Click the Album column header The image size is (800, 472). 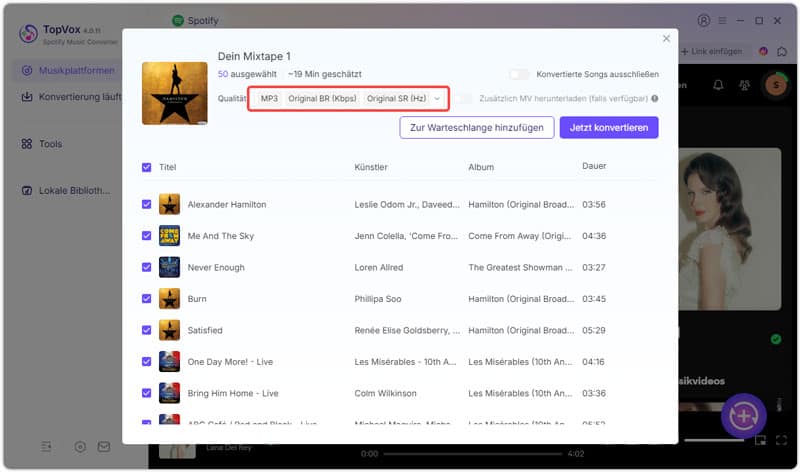coord(481,167)
